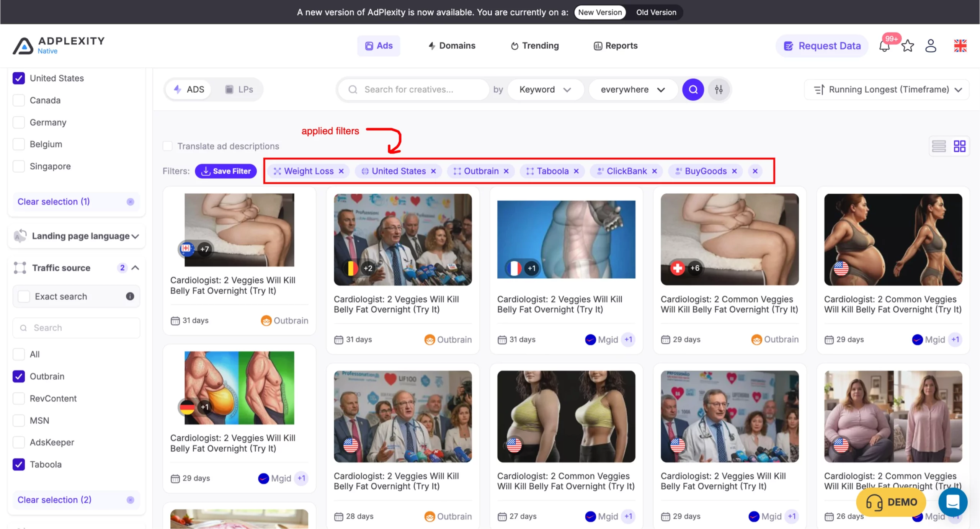
Task: Switch to Old Version
Action: (656, 12)
